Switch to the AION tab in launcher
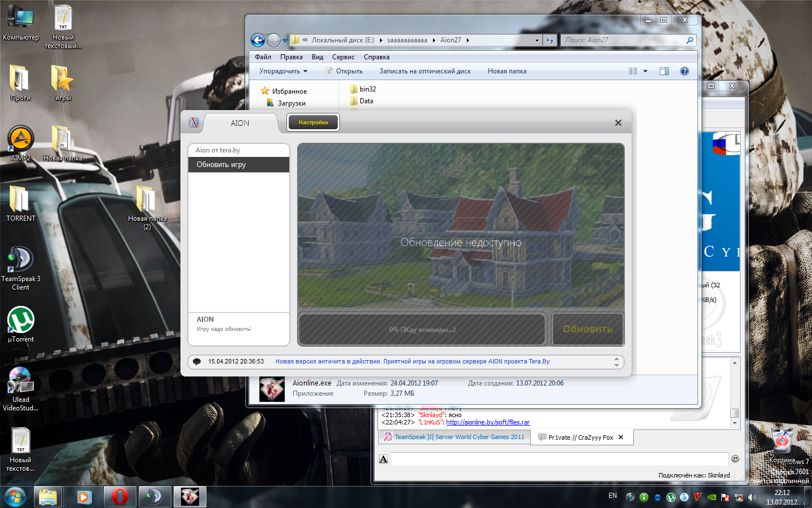812x508 pixels. 240,123
